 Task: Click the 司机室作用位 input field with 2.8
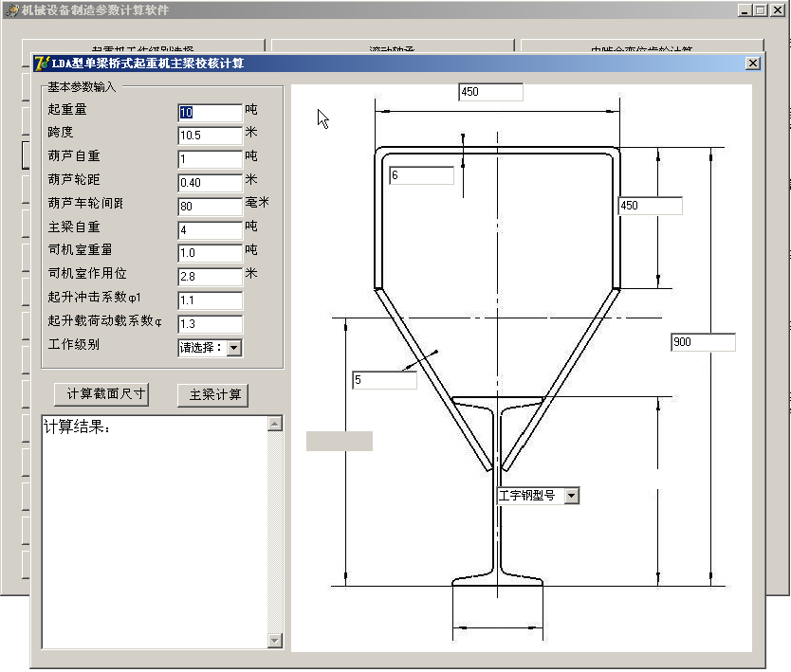(211, 277)
